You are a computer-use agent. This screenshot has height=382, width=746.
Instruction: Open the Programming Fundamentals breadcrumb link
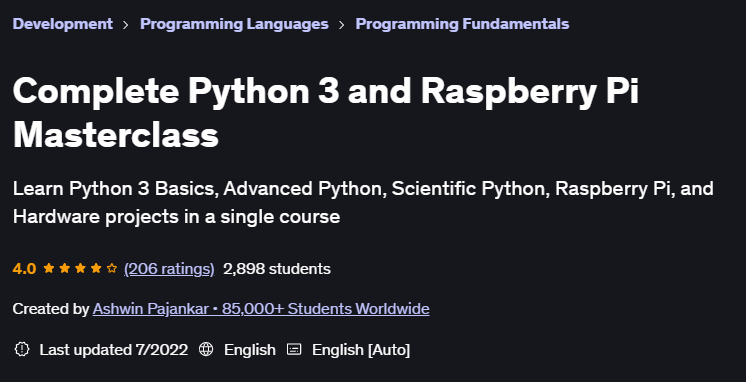coord(462,24)
